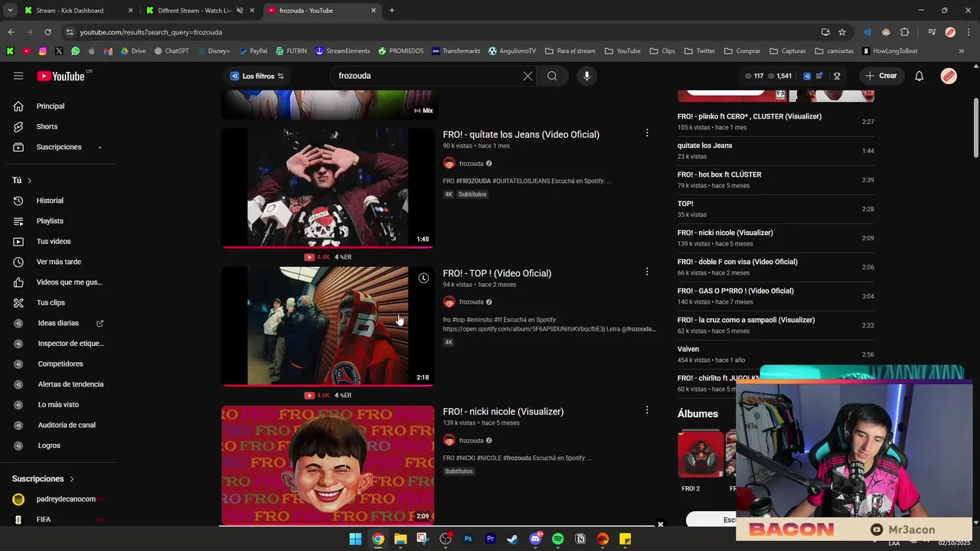Open Photoshop from the taskbar
The image size is (980, 551).
tap(468, 539)
